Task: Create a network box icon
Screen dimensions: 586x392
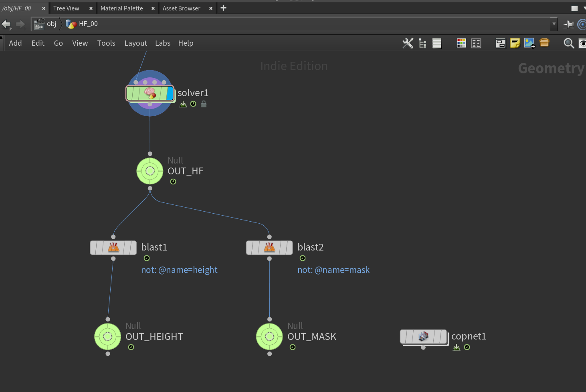Action: 501,43
